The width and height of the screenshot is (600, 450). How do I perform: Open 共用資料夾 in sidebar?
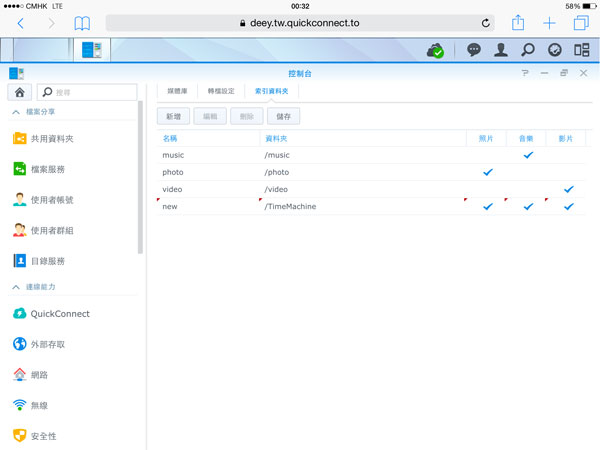pyautogui.click(x=52, y=139)
